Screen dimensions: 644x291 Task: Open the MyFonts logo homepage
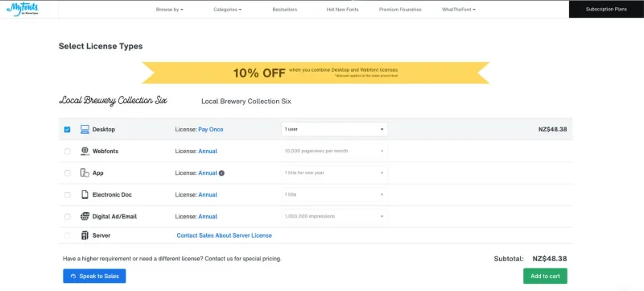click(x=23, y=10)
